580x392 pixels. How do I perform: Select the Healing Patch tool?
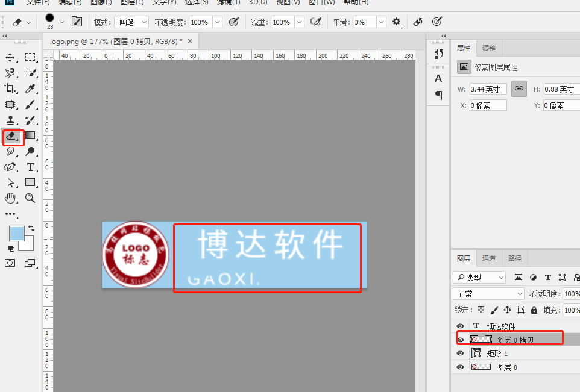10,105
